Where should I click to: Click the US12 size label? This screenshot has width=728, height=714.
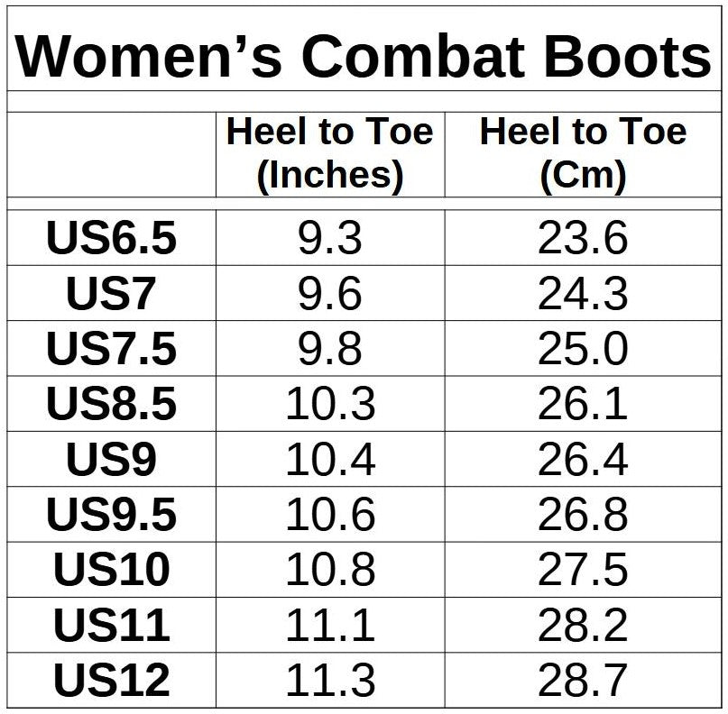click(111, 680)
